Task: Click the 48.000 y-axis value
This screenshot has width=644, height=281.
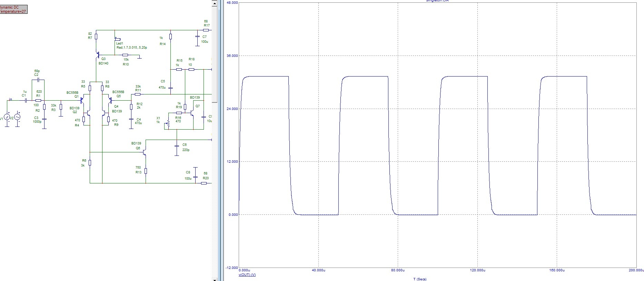Action: [x=232, y=3]
